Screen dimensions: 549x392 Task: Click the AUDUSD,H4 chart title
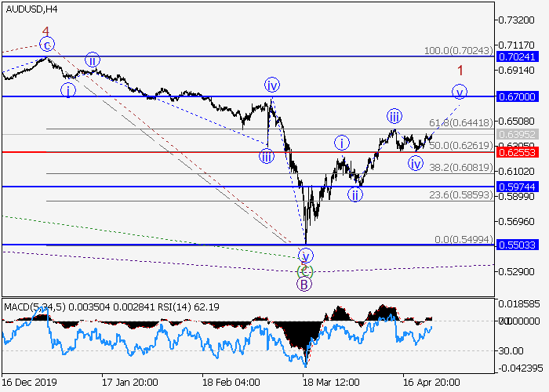point(30,9)
